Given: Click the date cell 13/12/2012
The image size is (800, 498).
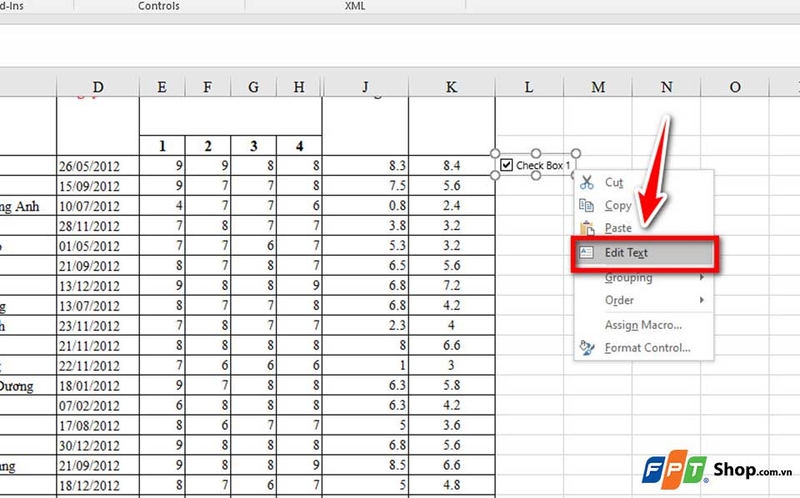Looking at the screenshot, I should (98, 285).
